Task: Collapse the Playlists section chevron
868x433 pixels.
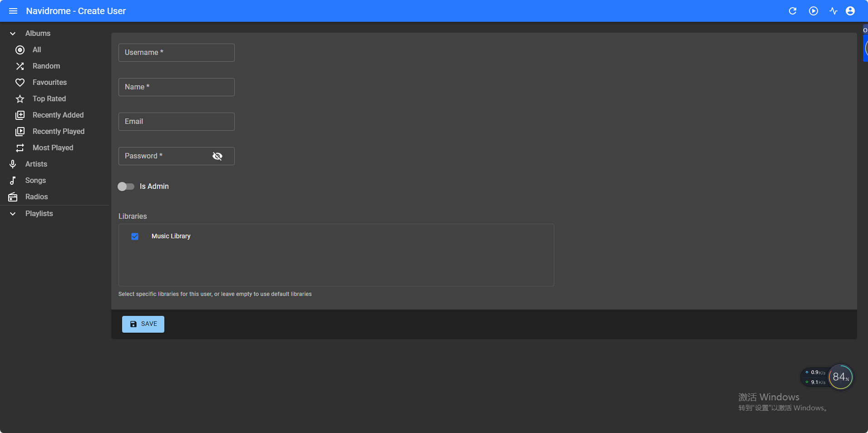Action: [13, 214]
